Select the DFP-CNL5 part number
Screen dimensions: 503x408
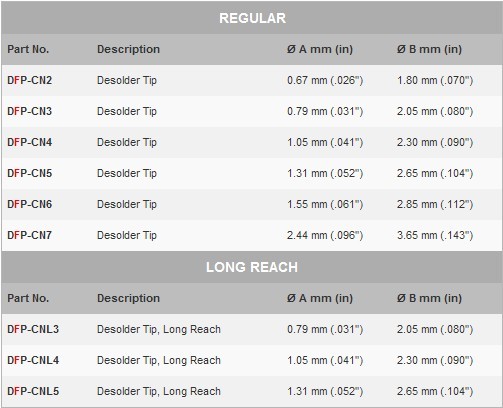[33, 391]
